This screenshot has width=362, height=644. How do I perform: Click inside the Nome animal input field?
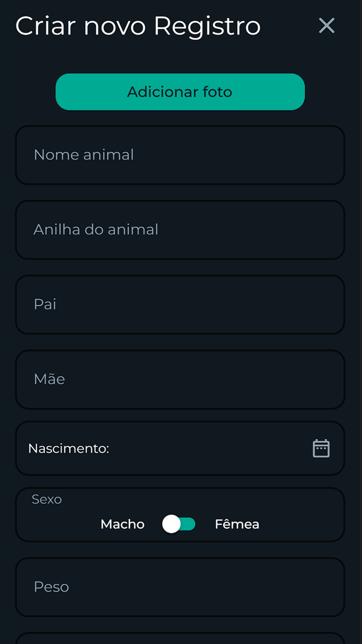[x=180, y=154]
